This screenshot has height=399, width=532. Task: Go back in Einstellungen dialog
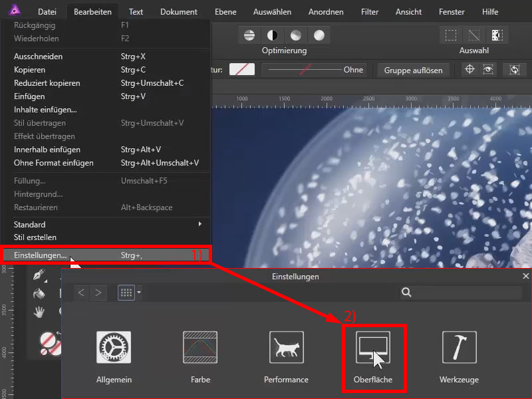click(81, 293)
